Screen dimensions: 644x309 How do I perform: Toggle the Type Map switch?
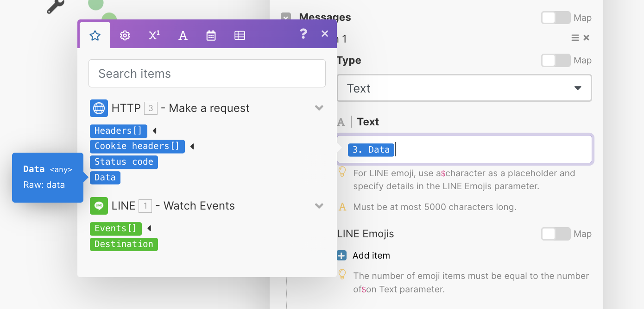tap(556, 61)
